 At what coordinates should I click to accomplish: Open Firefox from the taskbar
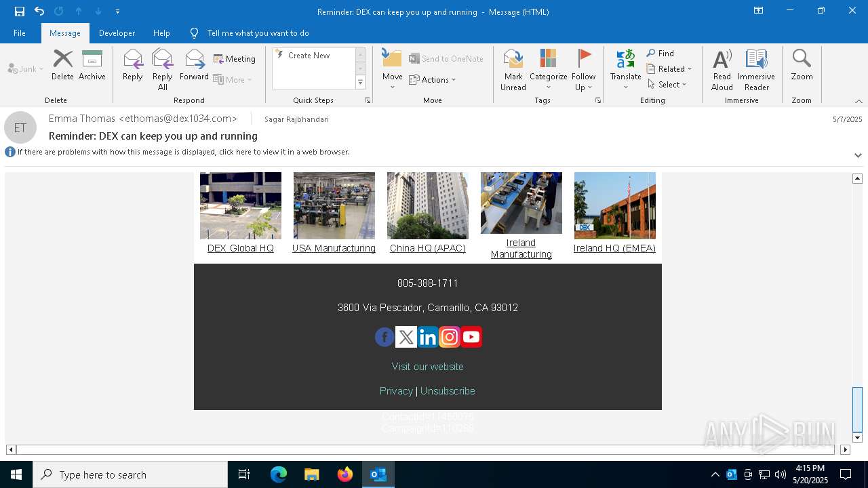(x=345, y=474)
